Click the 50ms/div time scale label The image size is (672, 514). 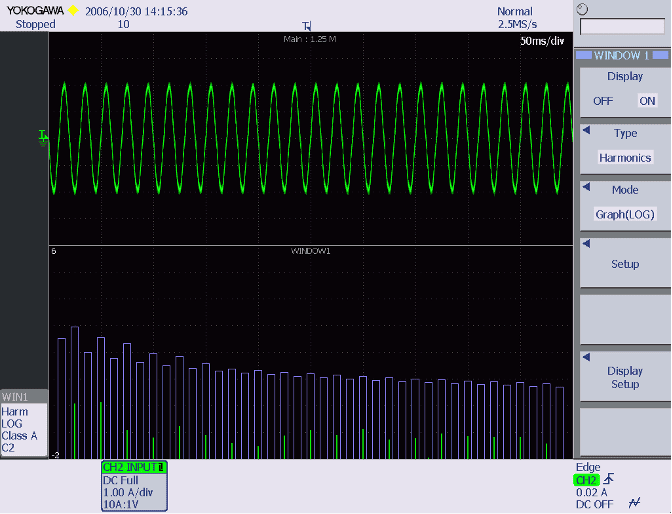click(544, 42)
